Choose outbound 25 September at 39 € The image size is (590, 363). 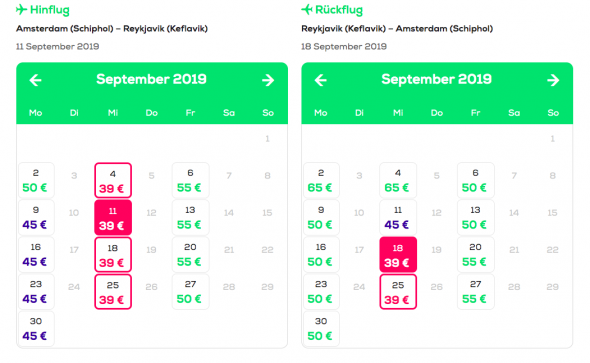(113, 292)
